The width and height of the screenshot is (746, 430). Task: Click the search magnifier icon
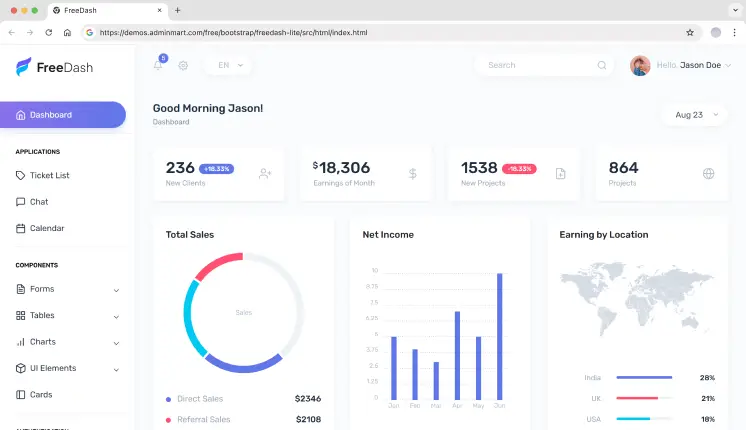click(x=601, y=65)
